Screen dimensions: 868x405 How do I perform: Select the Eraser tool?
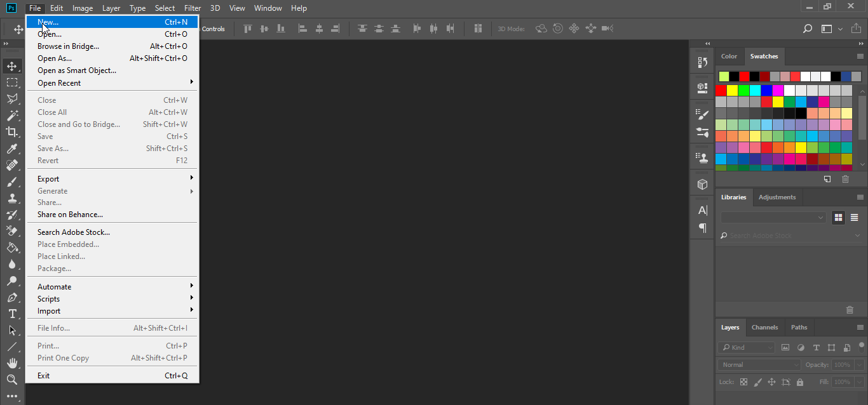coord(12,231)
